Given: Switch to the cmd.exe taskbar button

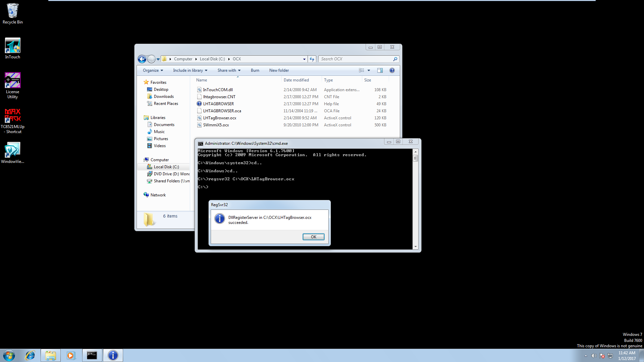Looking at the screenshot, I should coord(92,355).
